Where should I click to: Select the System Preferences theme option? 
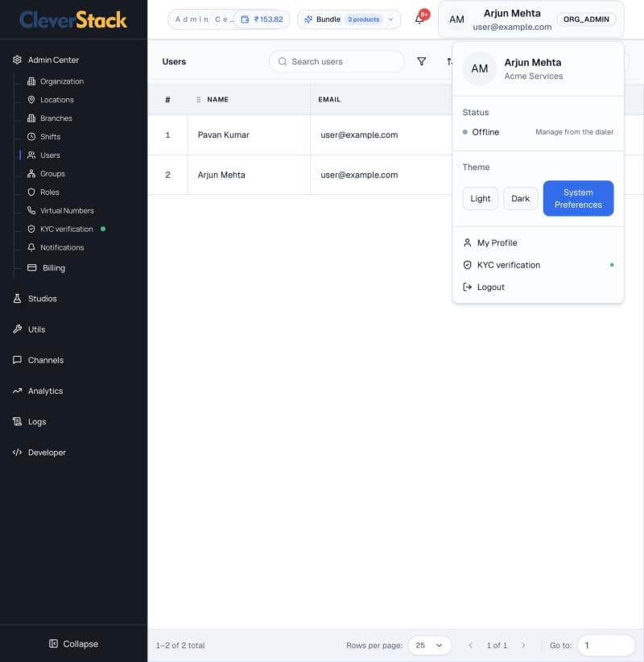(x=578, y=198)
